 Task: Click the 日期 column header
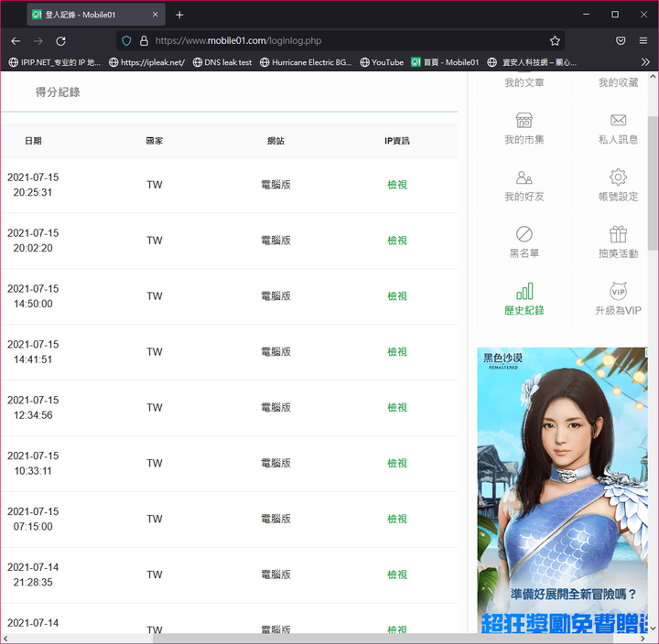click(x=33, y=141)
